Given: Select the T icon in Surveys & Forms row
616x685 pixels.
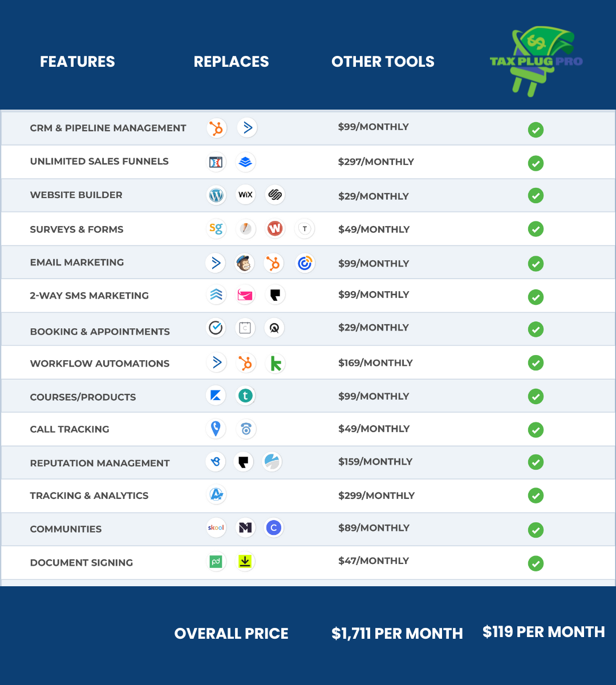Looking at the screenshot, I should [305, 229].
